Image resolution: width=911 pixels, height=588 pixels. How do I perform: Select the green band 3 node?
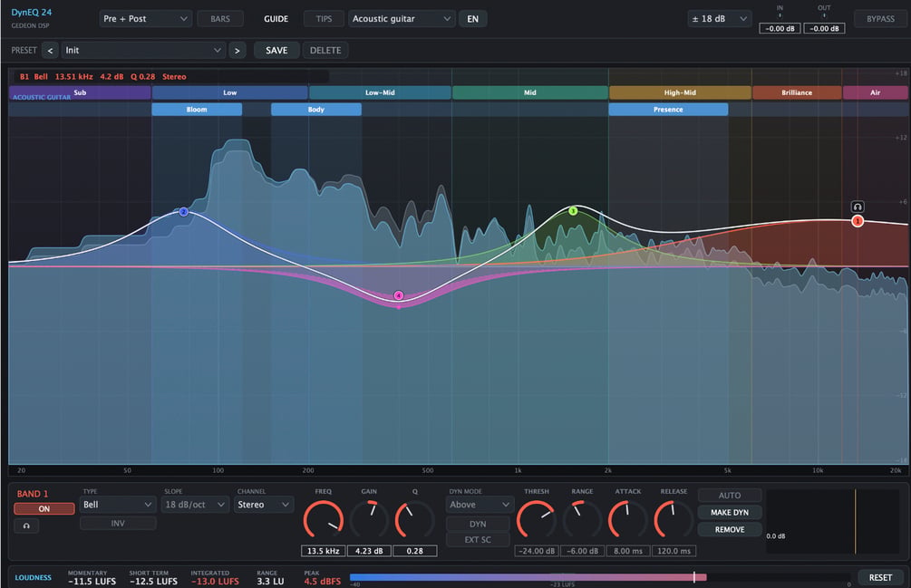[573, 211]
